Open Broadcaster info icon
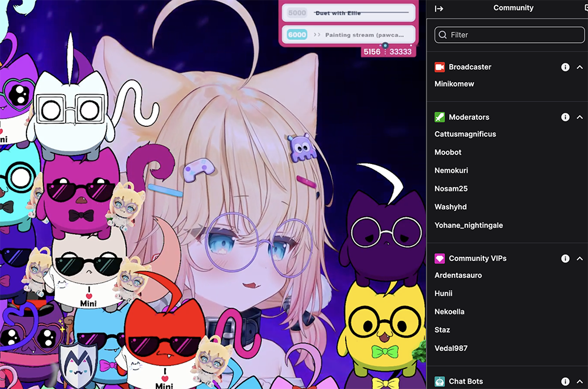 tap(565, 67)
